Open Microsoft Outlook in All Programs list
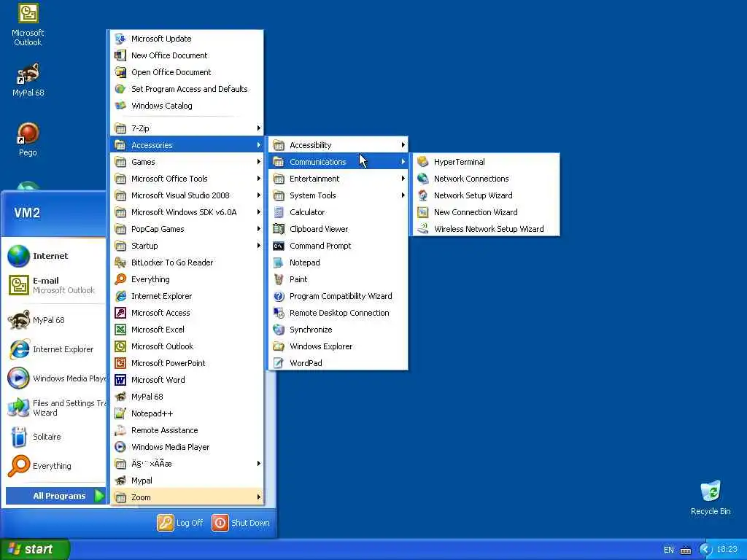747x560 pixels. click(x=187, y=346)
